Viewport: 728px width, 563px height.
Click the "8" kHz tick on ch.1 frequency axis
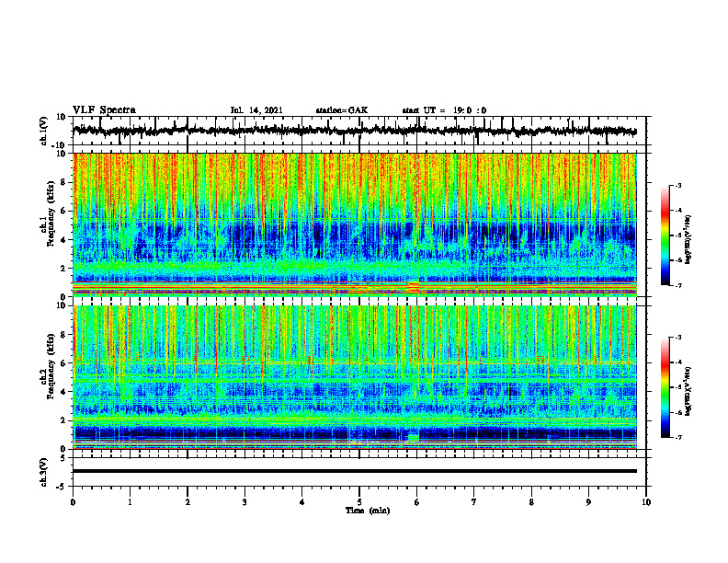pos(63,182)
